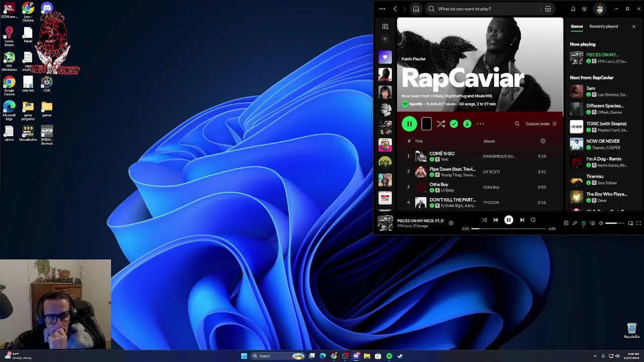This screenshot has height=362, width=644.
Task: Open the user profile avatar menu
Action: tap(599, 9)
